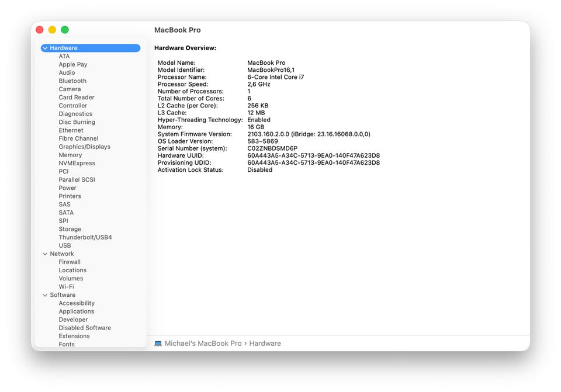Screen dimensions: 561x392
Task: Click Activation Lock Status value Disabled
Action: [259, 170]
